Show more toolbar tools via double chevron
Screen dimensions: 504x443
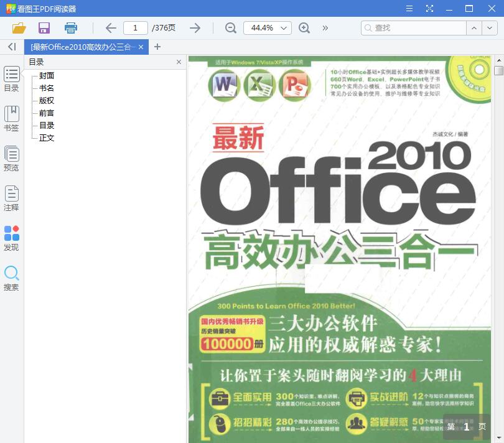point(325,28)
